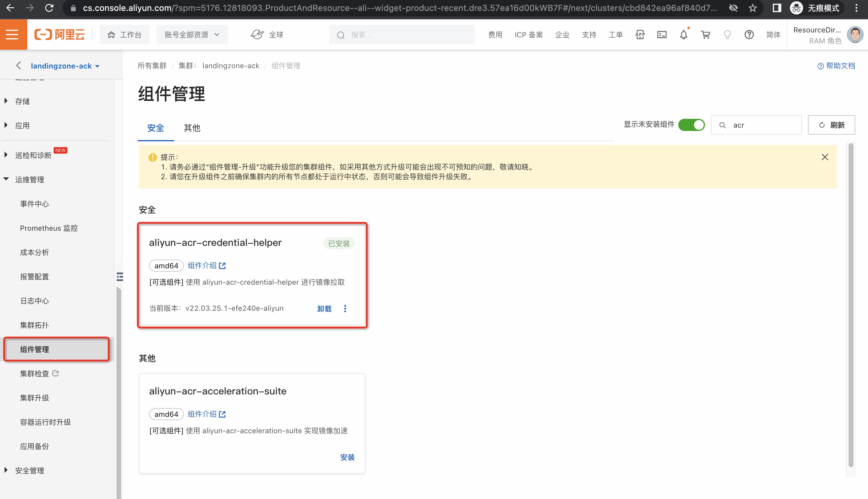Open 支持 in top navigation
The width and height of the screenshot is (868, 499).
(x=589, y=35)
